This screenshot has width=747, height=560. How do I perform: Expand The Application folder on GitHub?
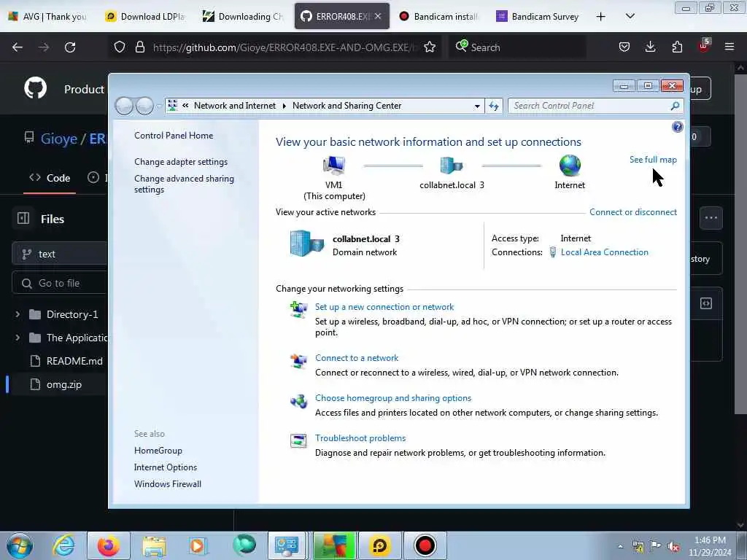point(18,338)
